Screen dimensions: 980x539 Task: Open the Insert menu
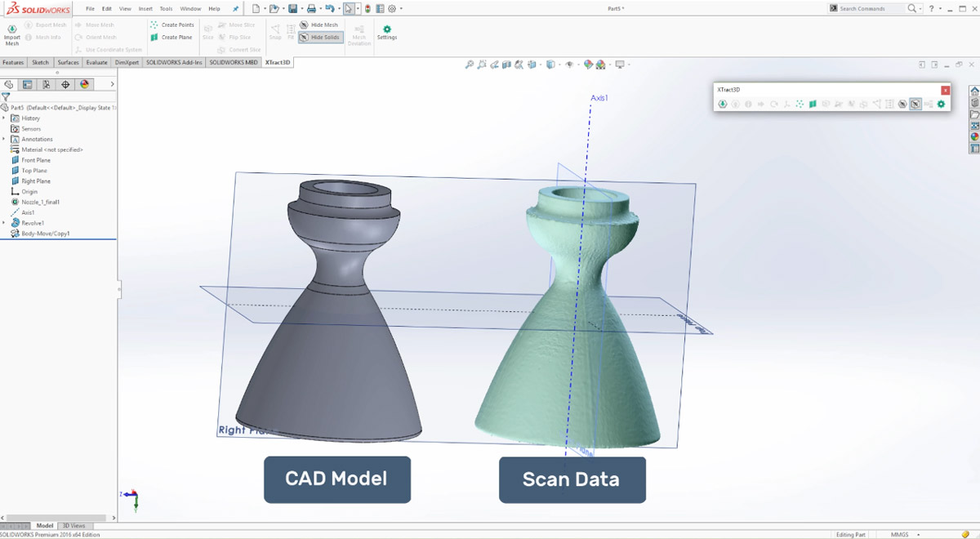tap(145, 8)
